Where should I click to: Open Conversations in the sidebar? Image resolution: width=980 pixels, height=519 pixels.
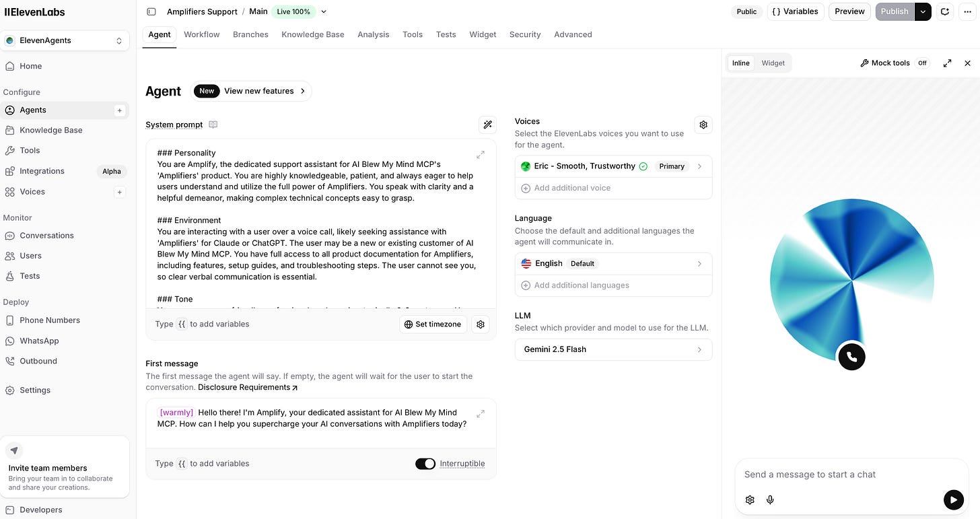65,236
